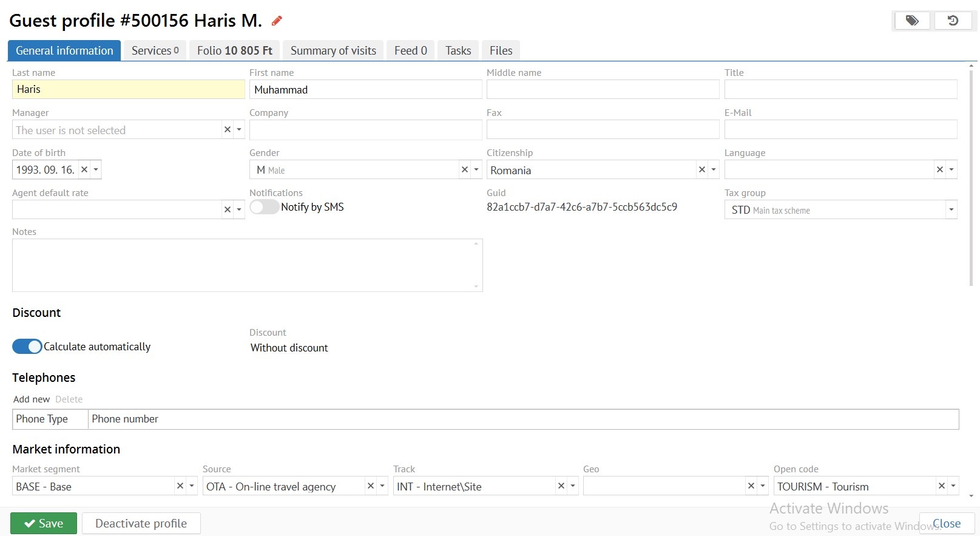
Task: Open the Language dropdown list
Action: click(x=951, y=170)
